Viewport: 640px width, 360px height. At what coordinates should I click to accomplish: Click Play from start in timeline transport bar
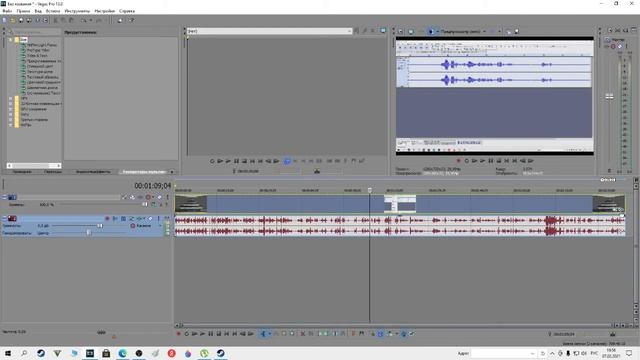pyautogui.click(x=195, y=334)
